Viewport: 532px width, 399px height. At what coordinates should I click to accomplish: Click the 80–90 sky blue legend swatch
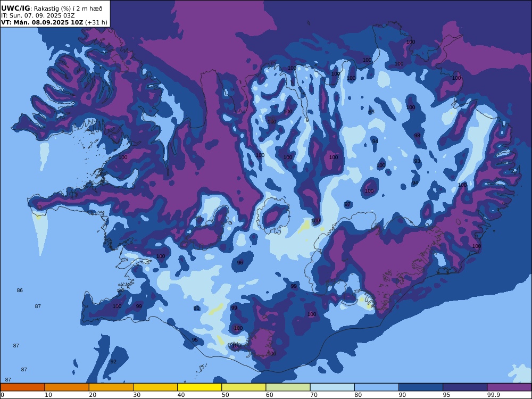click(x=377, y=387)
